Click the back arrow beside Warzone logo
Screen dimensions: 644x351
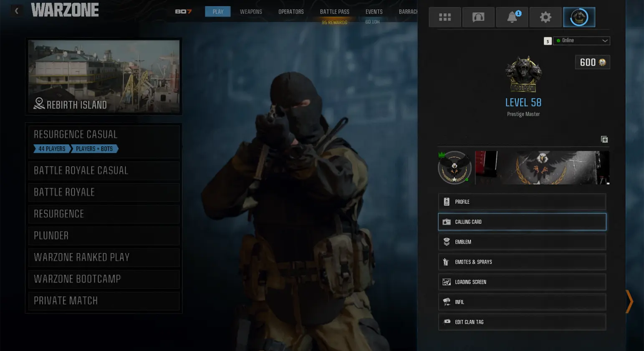click(17, 11)
